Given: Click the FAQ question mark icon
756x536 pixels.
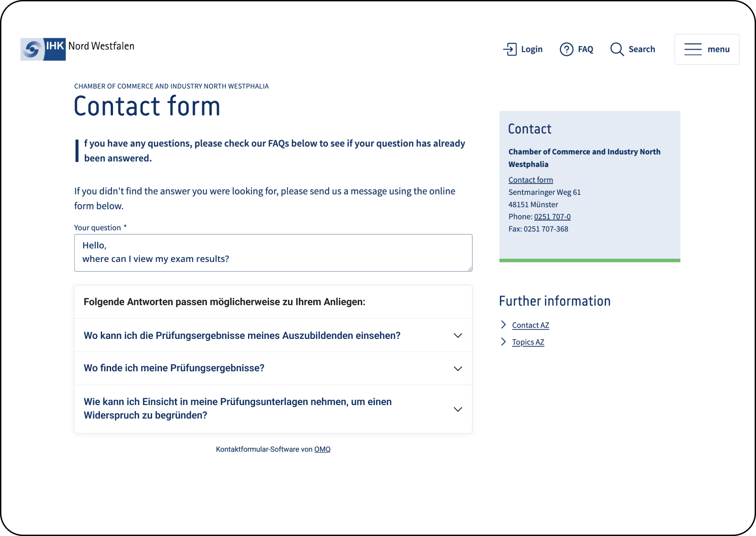Looking at the screenshot, I should click(x=567, y=49).
